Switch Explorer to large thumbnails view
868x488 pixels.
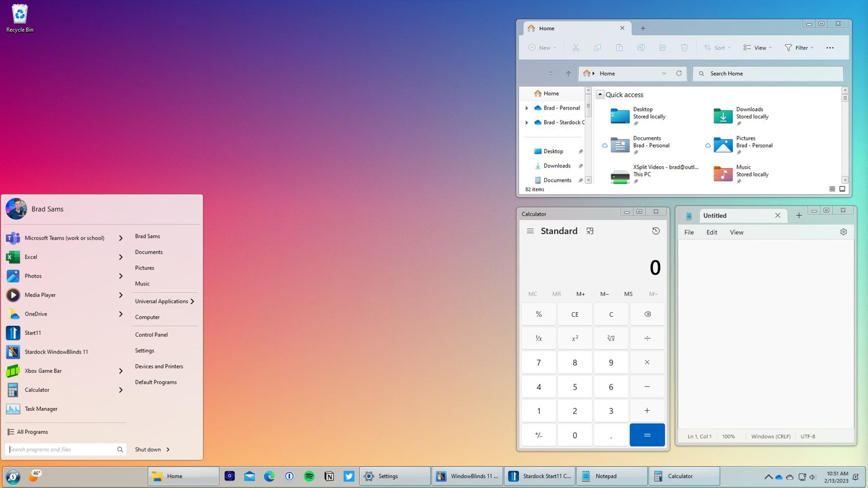tap(842, 189)
